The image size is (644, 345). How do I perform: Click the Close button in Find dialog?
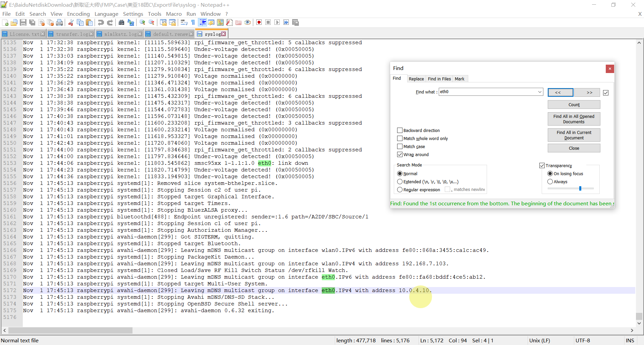tap(574, 148)
